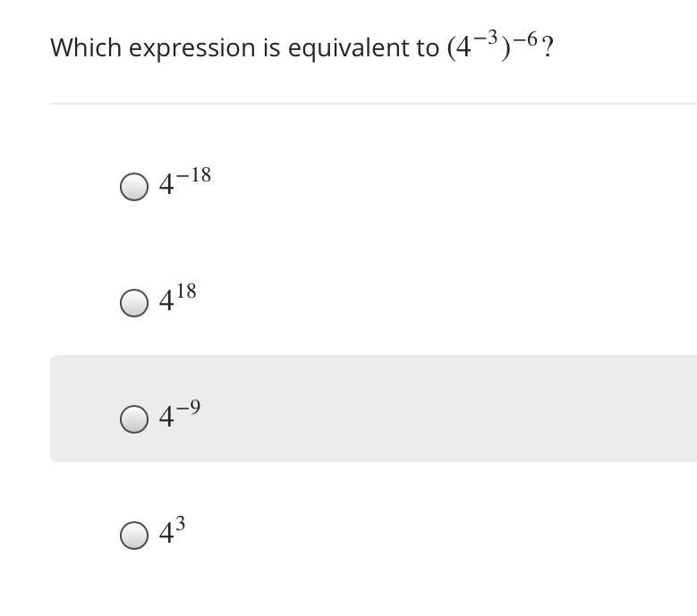Screen dimensions: 697x616
Task: Click the expression (4^-3)^-6 in the question
Action: (x=492, y=46)
